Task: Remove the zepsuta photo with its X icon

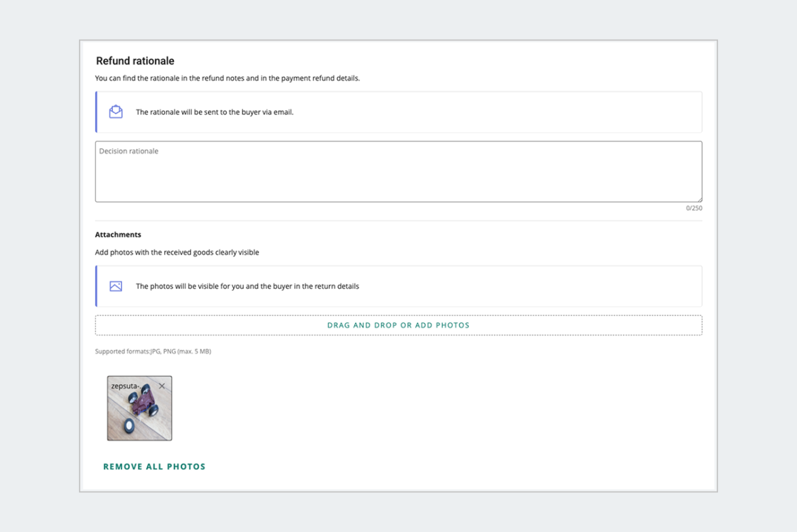Action: [x=161, y=385]
